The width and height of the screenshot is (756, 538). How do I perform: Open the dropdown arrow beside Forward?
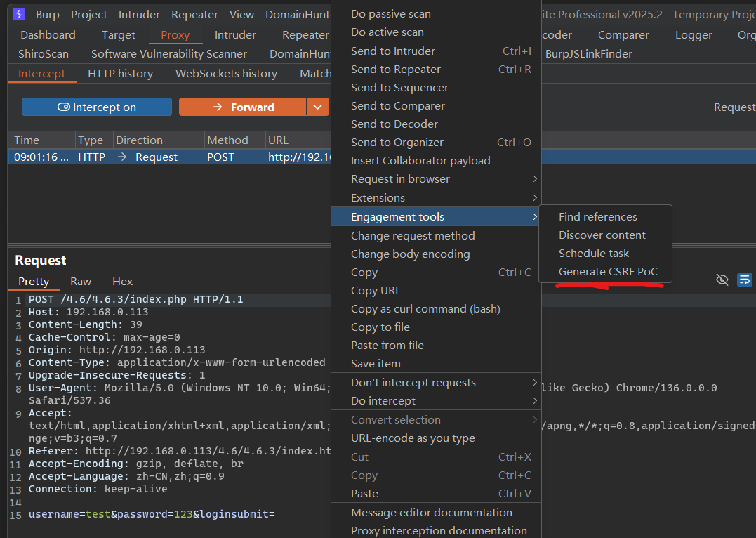(x=318, y=107)
